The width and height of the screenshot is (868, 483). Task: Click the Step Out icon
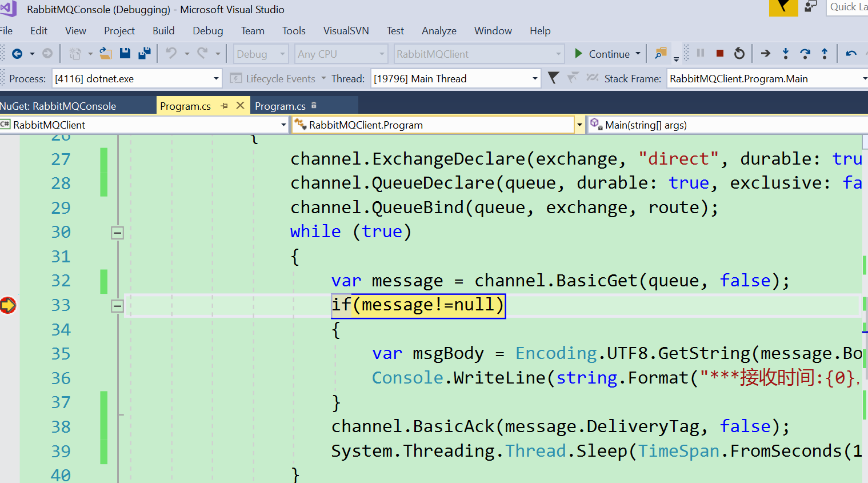[x=825, y=54]
